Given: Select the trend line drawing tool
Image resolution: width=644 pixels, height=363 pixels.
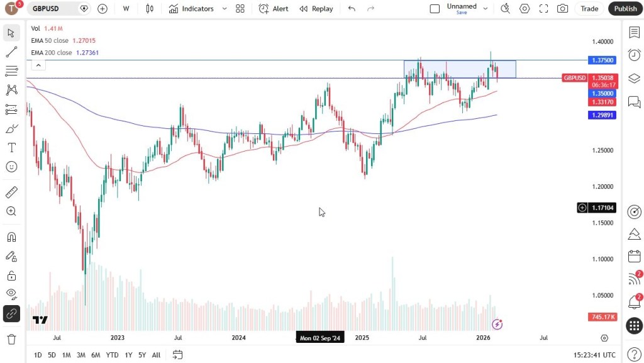Looking at the screenshot, I should 11,52.
